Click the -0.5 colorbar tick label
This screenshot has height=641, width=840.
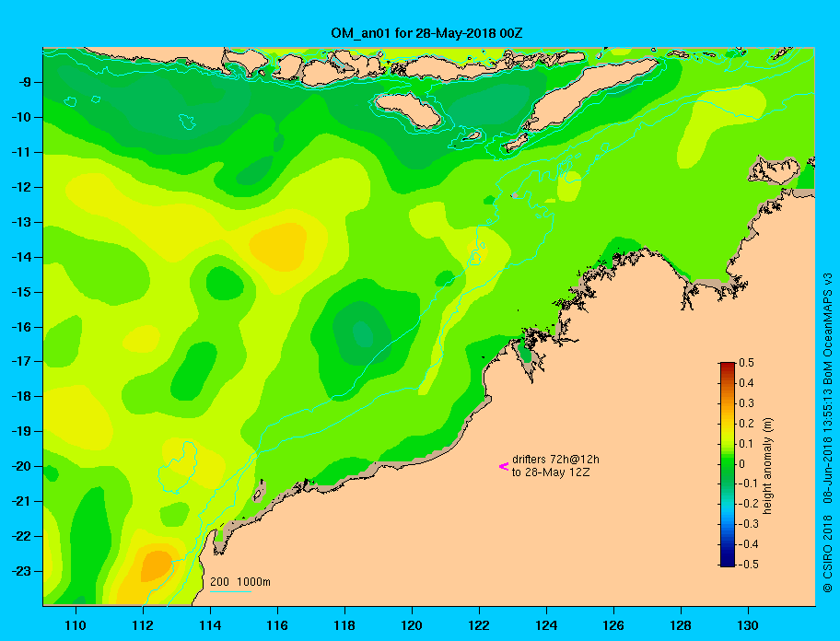[x=749, y=565]
